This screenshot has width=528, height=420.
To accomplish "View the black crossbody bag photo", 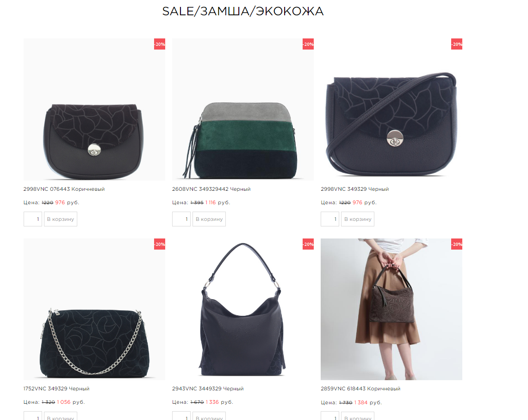I will [x=391, y=110].
